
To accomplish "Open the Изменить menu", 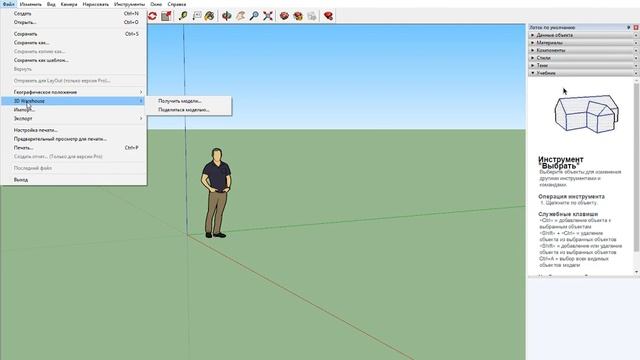I will (31, 4).
